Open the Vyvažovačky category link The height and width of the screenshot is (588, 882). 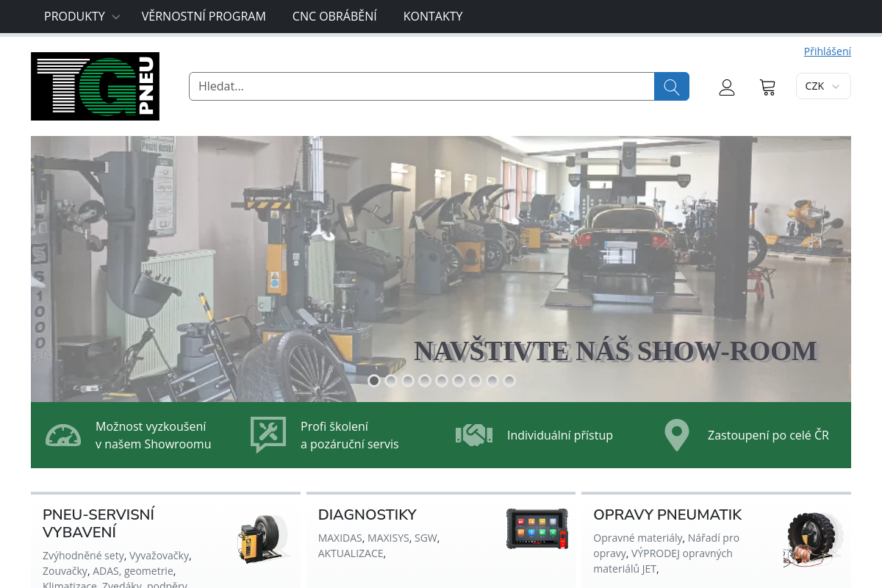point(159,555)
